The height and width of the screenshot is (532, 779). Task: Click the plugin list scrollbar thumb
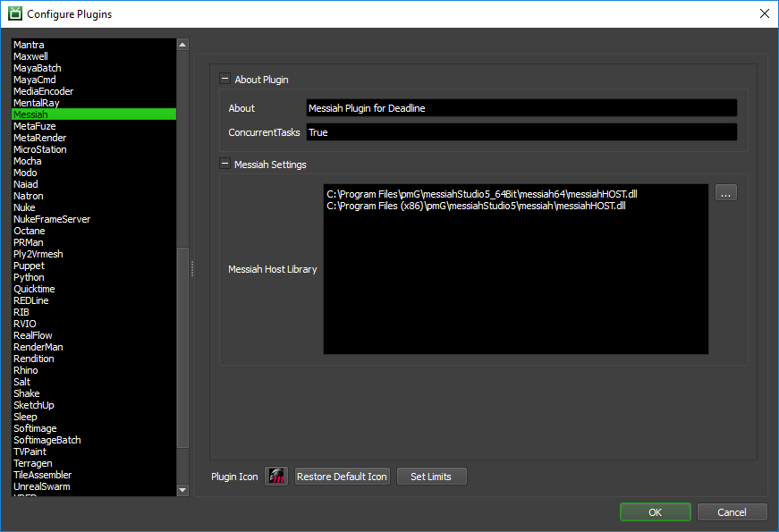182,348
